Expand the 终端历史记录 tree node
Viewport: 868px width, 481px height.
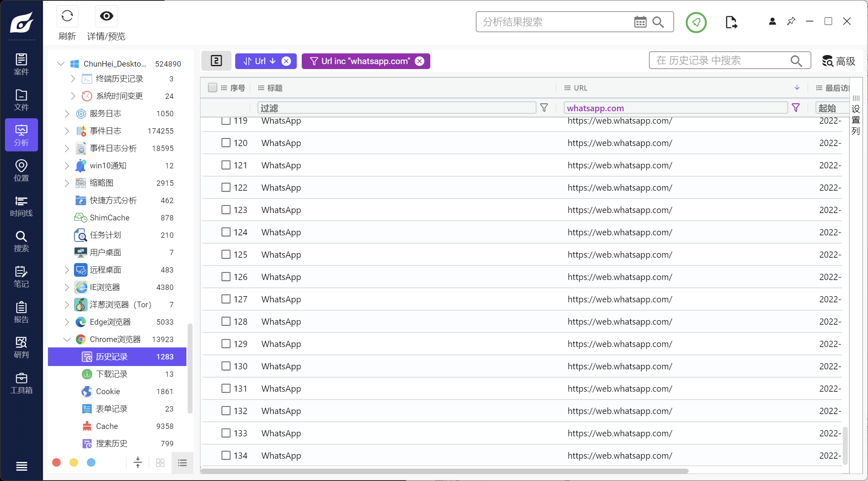pos(73,79)
